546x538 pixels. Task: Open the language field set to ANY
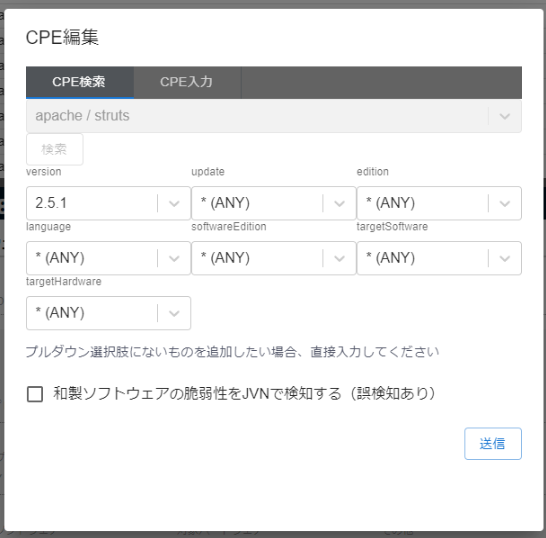[x=108, y=258]
